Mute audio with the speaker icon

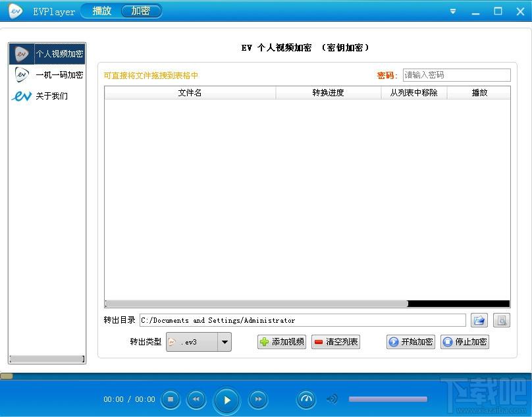[332, 399]
